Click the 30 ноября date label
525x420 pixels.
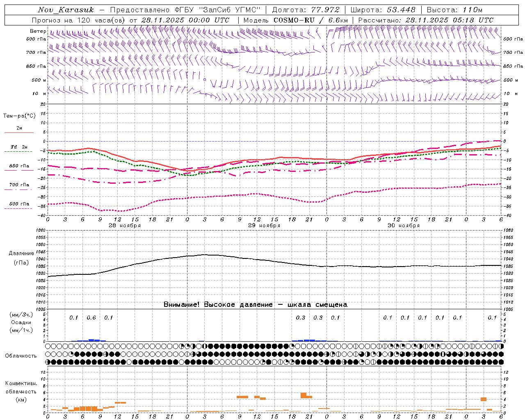click(x=404, y=226)
